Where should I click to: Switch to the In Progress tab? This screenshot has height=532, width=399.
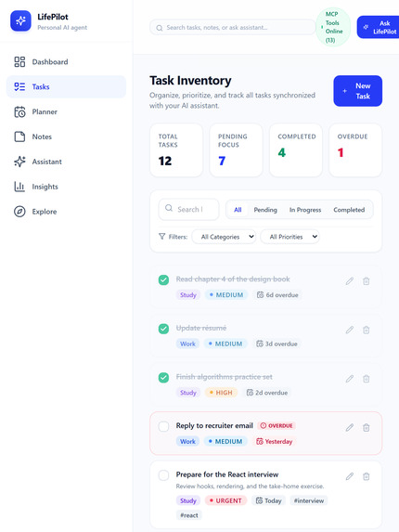click(305, 210)
